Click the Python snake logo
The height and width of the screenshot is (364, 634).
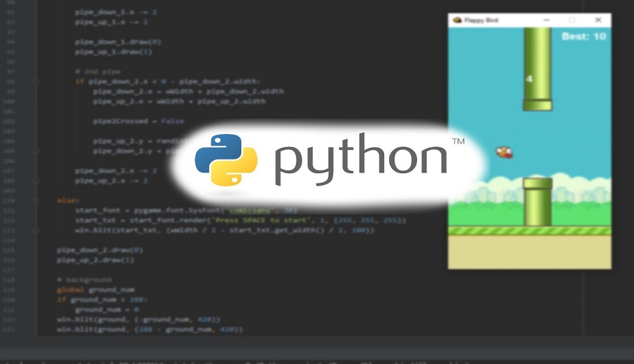click(x=226, y=159)
